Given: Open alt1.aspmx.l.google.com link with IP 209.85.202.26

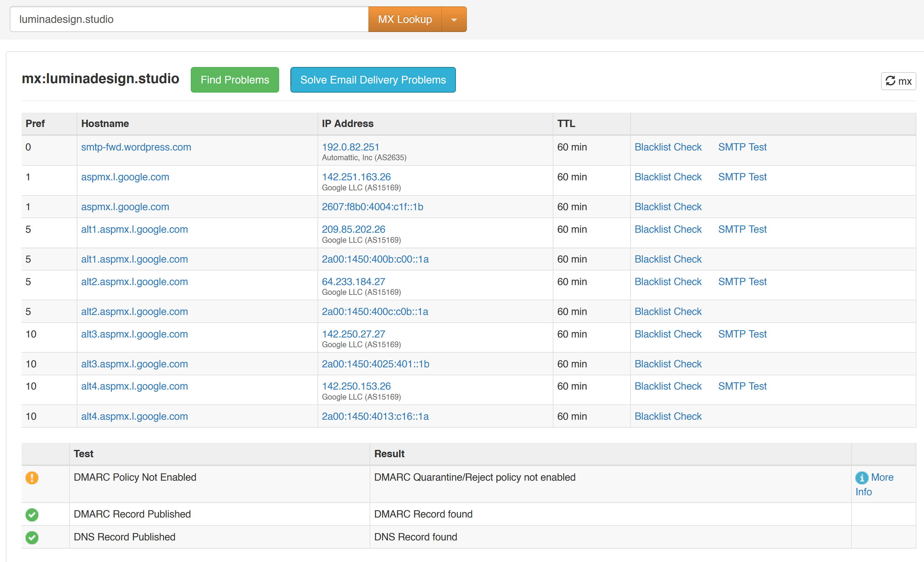Looking at the screenshot, I should [x=134, y=229].
